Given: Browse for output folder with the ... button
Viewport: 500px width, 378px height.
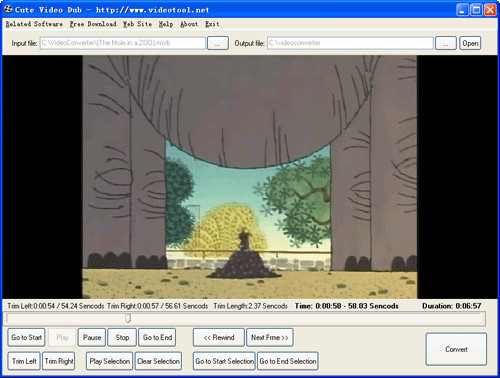Looking at the screenshot, I should pyautogui.click(x=445, y=43).
